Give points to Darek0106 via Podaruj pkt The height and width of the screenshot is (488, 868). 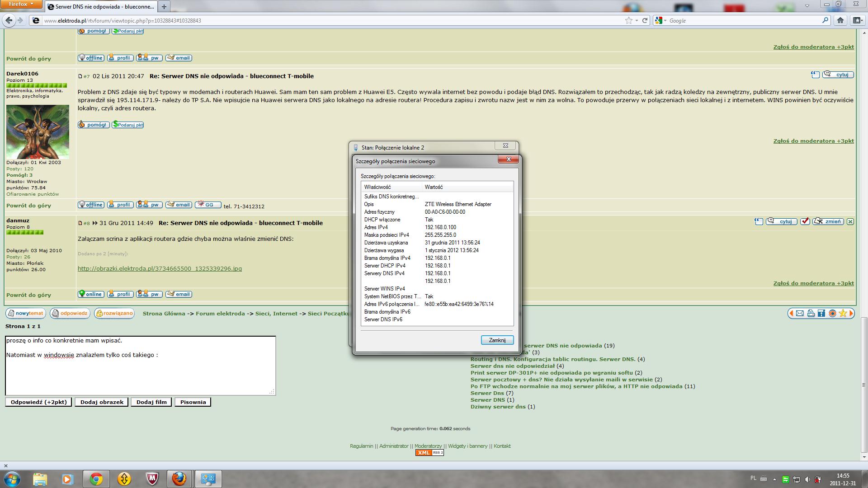[128, 125]
